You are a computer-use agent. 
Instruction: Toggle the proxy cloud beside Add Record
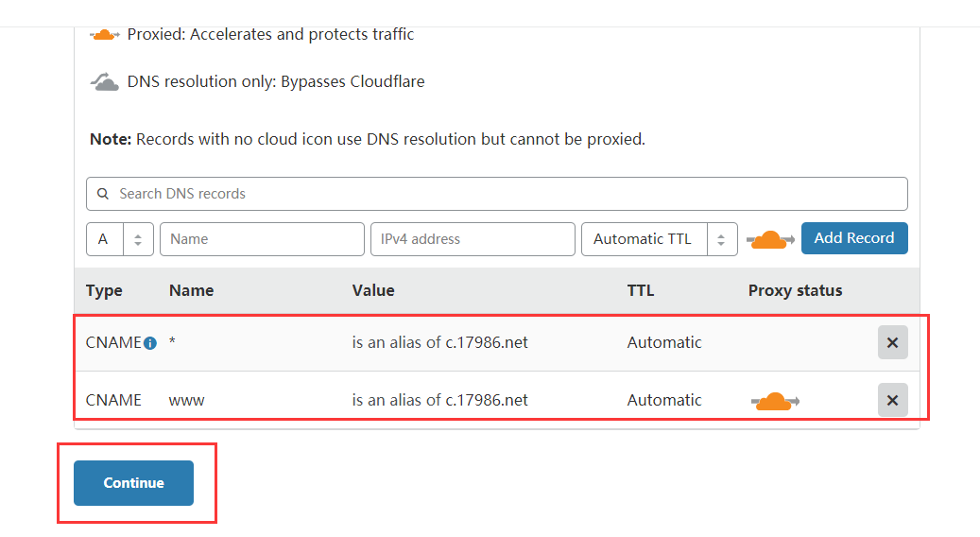[x=769, y=239]
